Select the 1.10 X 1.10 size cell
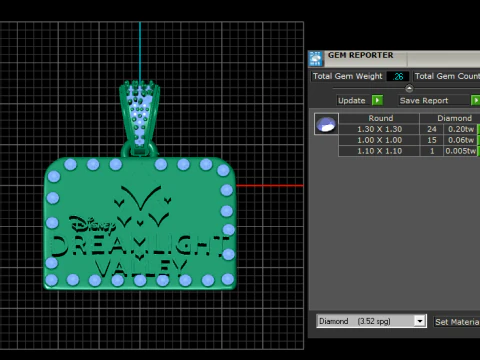Image resolution: width=480 pixels, height=360 pixels. 379,151
